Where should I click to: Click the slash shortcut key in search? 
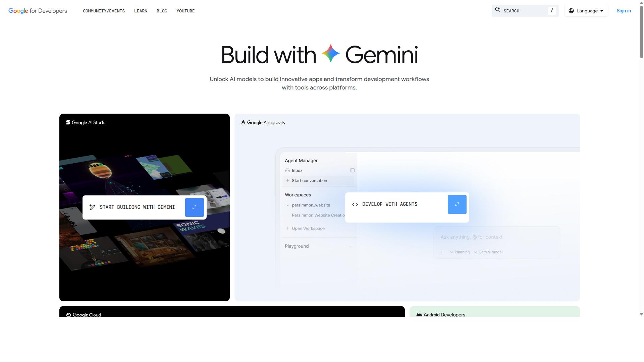click(x=552, y=10)
